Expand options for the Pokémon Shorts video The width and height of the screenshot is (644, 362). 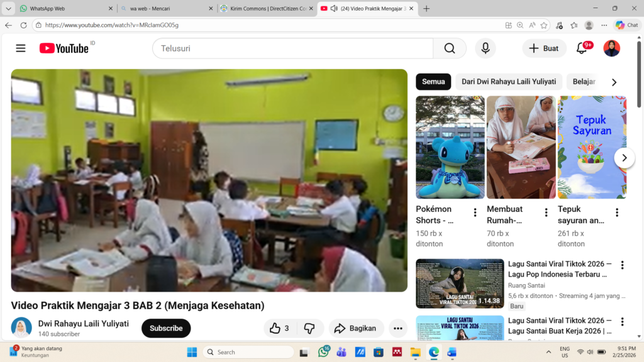pos(475,212)
